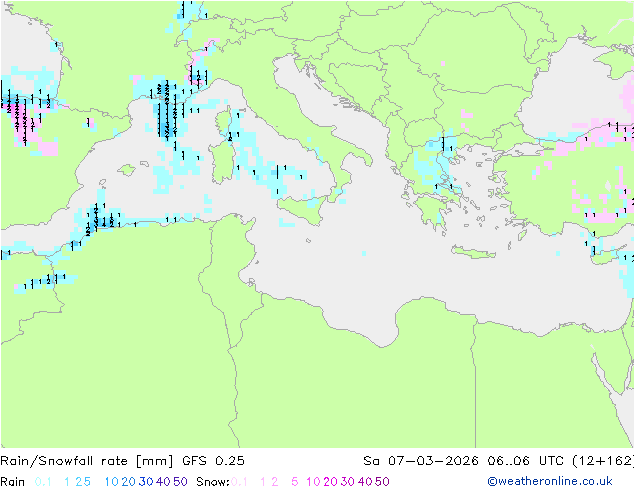Viewport: 634px width, 490px height.
Task: Select the rain legend value 40
Action: (163, 482)
